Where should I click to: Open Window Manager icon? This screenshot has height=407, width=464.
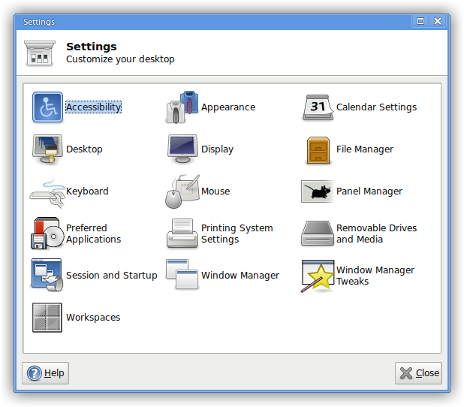click(x=182, y=274)
